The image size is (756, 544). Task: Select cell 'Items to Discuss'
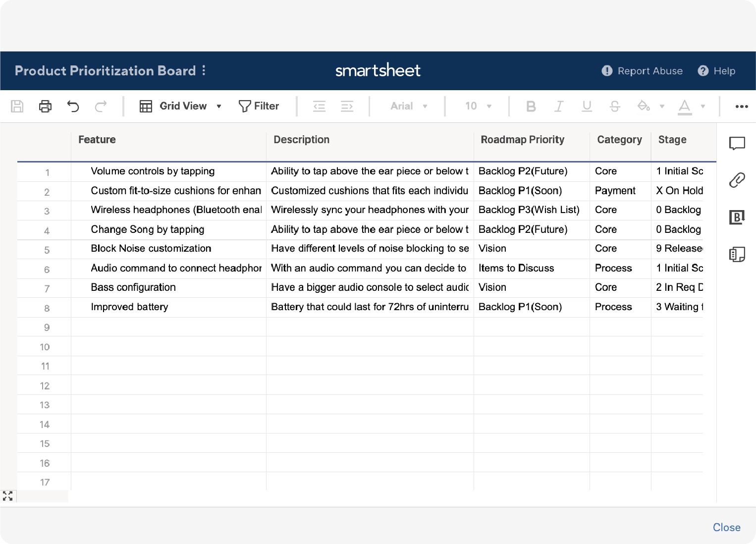tap(532, 268)
